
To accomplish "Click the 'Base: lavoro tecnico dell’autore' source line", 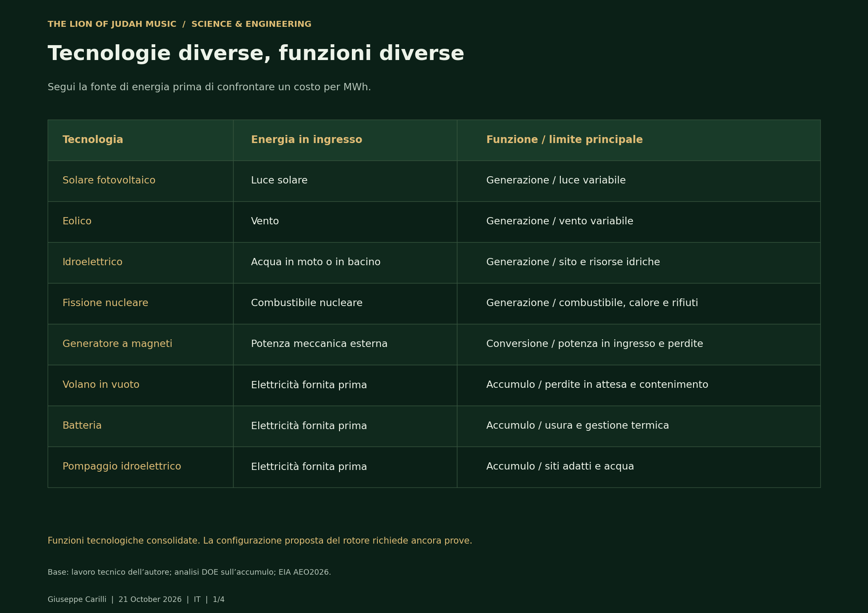I will pos(189,573).
